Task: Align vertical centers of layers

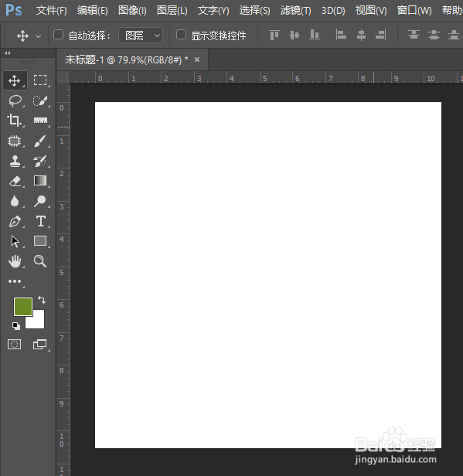Action: pyautogui.click(x=294, y=35)
